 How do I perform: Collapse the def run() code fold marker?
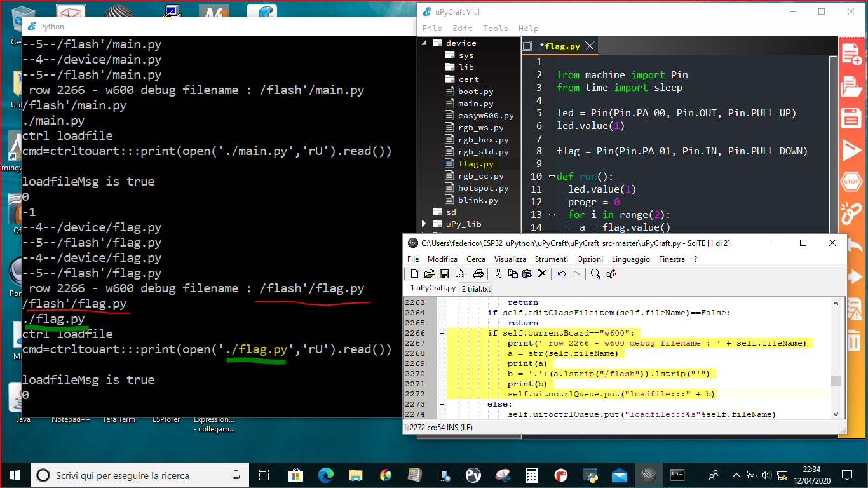pyautogui.click(x=551, y=177)
